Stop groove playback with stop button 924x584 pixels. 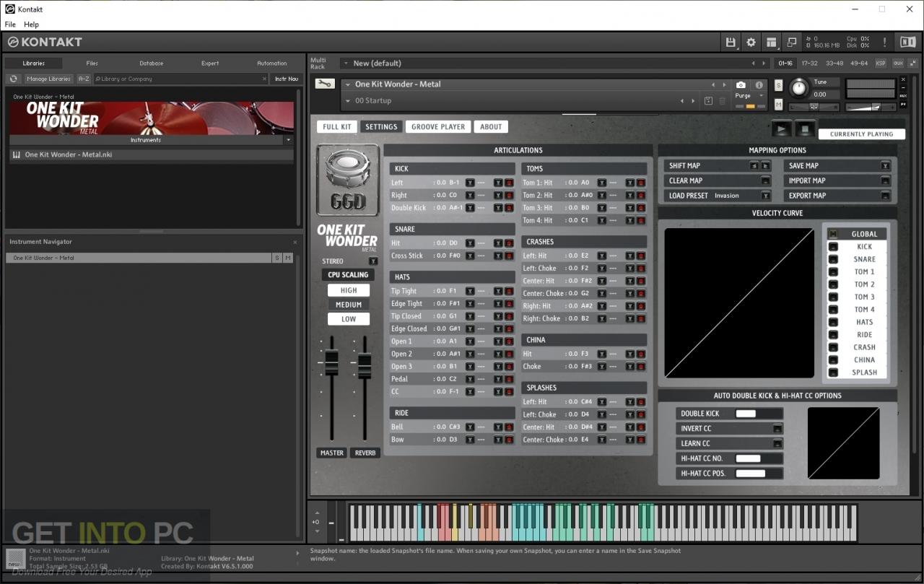805,129
